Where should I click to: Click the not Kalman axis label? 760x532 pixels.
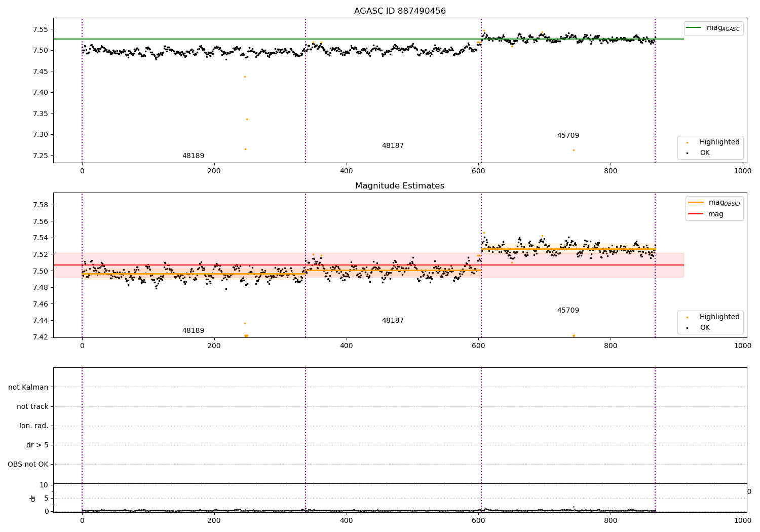tap(28, 387)
